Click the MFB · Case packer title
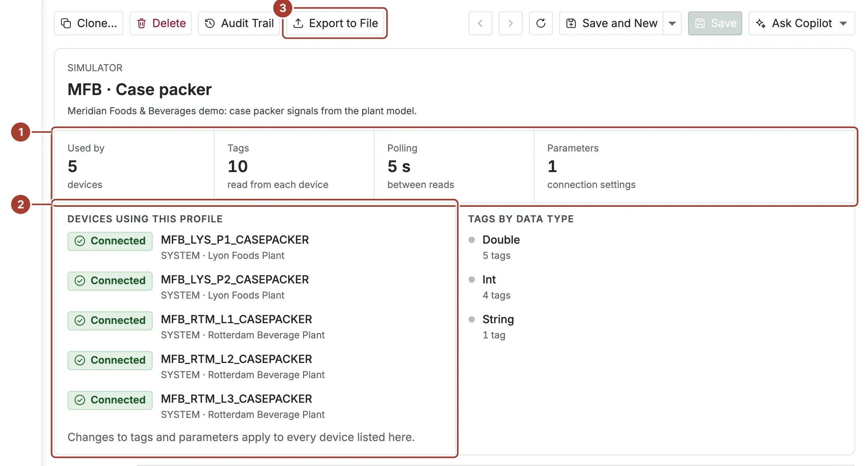The height and width of the screenshot is (466, 868). click(140, 89)
